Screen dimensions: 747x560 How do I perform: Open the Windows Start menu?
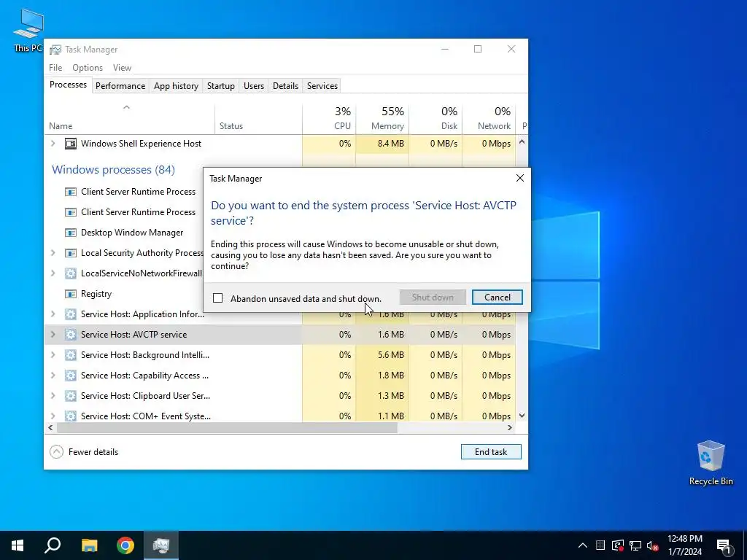coord(18,545)
